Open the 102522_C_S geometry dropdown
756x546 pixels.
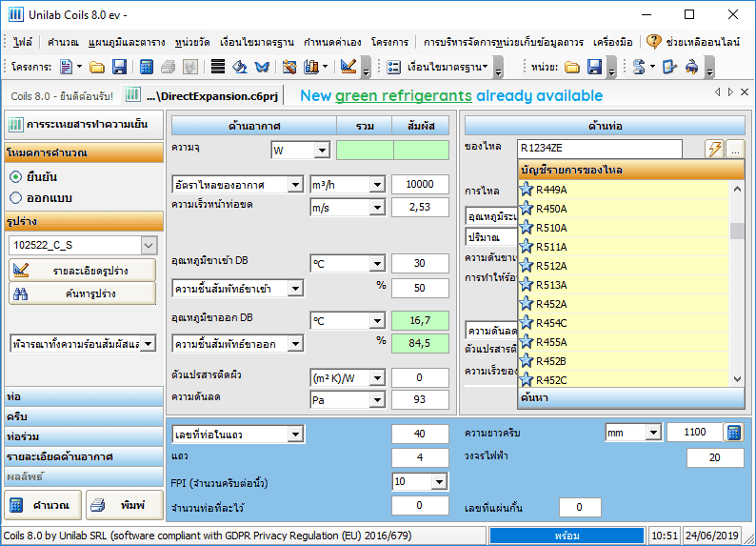[x=148, y=246]
